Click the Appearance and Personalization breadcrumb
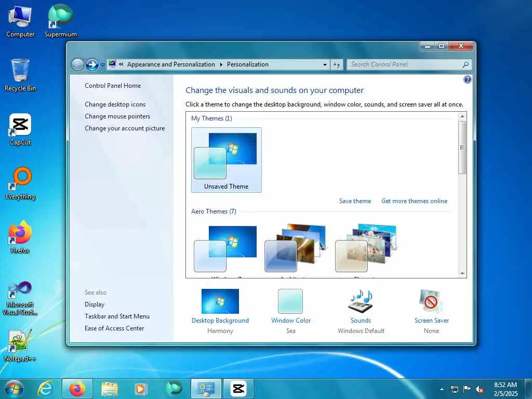This screenshot has width=532, height=399. (171, 64)
